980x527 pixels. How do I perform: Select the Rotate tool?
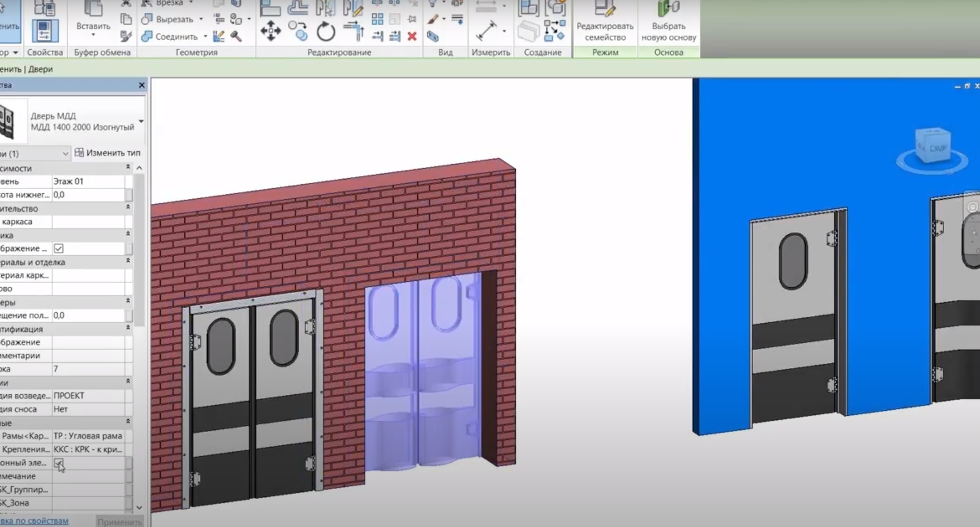tap(326, 31)
